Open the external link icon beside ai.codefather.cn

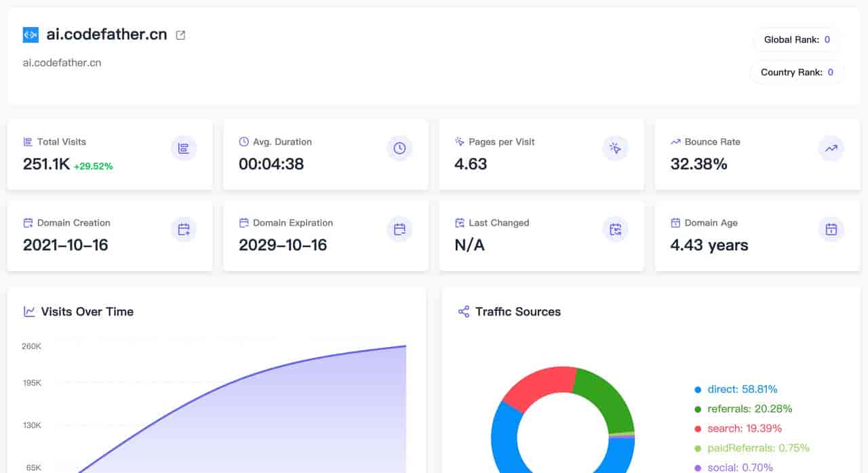click(x=180, y=35)
